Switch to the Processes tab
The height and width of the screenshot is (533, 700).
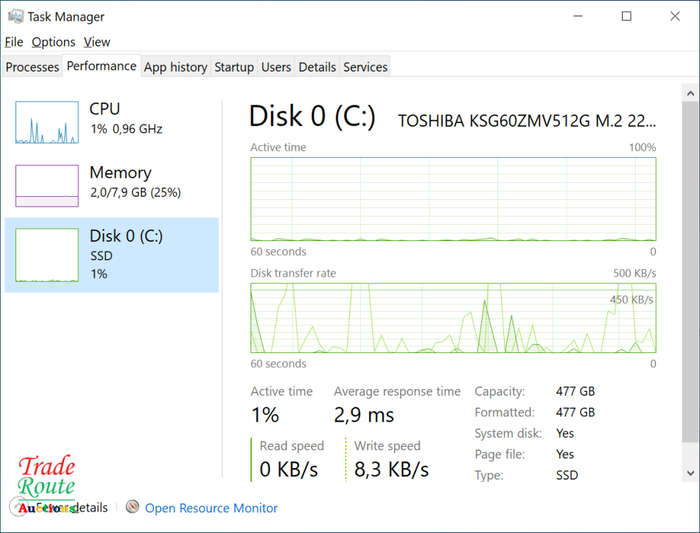[x=32, y=67]
